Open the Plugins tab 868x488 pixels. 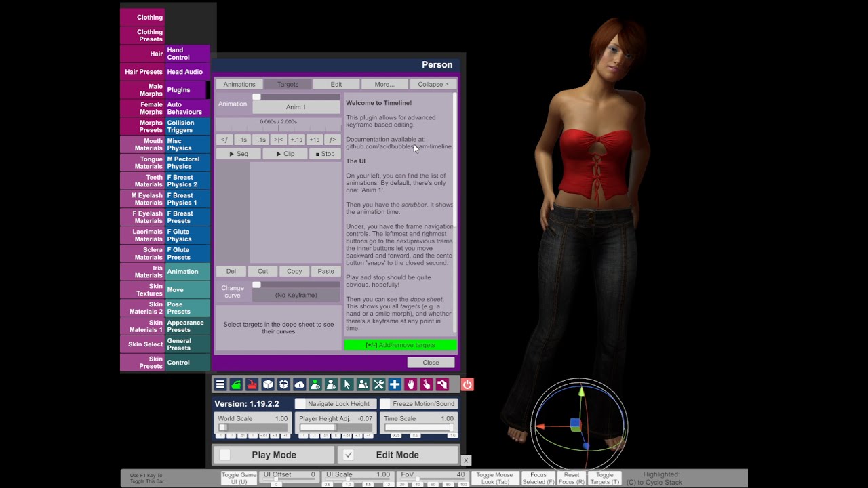coord(187,90)
